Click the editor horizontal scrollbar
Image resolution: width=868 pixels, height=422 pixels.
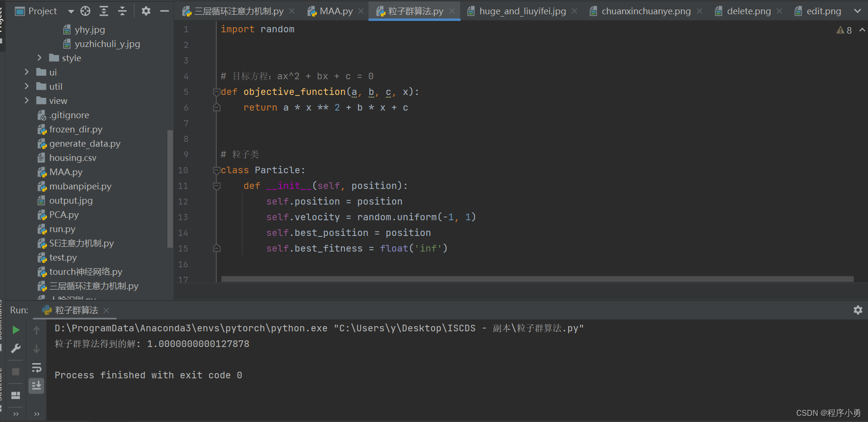tap(537, 279)
